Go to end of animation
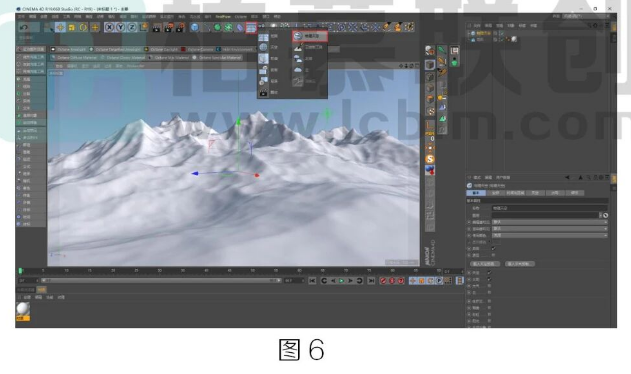The height and width of the screenshot is (374, 631). pyautogui.click(x=371, y=281)
